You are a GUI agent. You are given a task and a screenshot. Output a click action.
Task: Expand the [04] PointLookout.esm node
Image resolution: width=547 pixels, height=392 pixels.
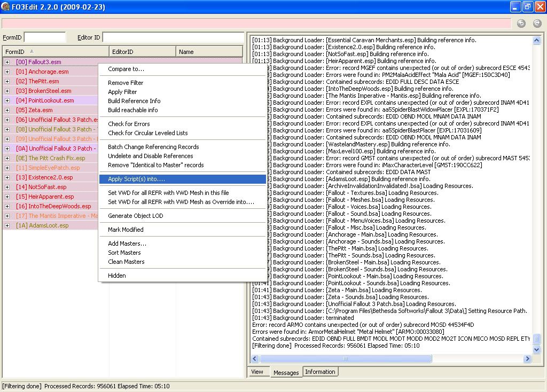(x=7, y=100)
